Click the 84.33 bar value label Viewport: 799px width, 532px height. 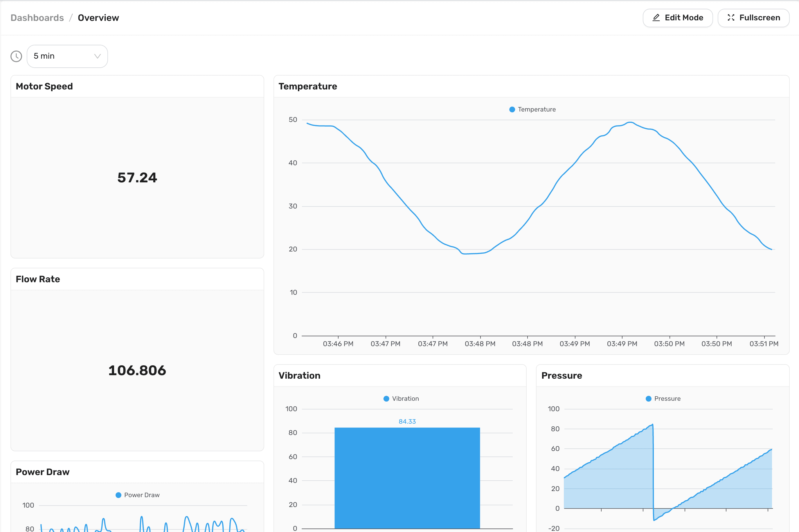407,421
